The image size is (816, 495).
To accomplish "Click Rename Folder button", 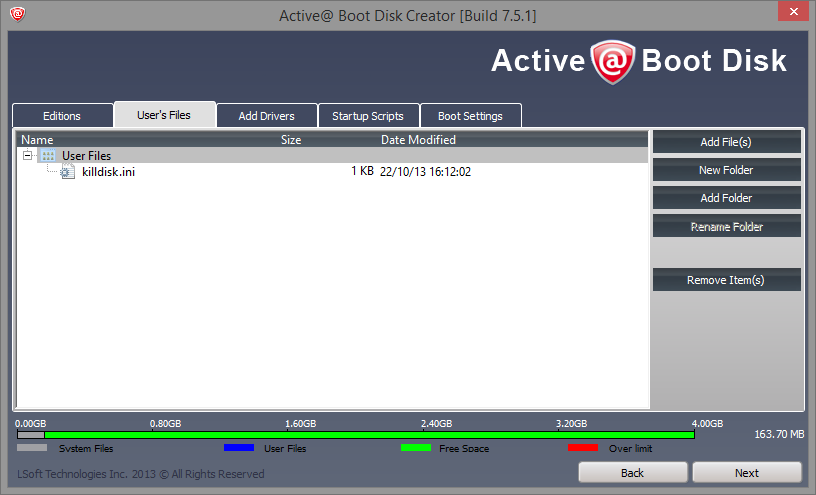I will pyautogui.click(x=726, y=227).
